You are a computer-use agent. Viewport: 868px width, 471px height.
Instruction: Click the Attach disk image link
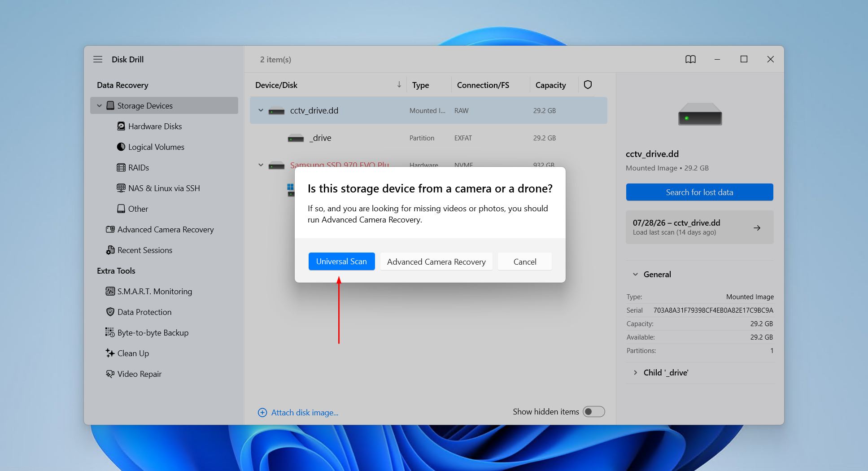pyautogui.click(x=305, y=413)
